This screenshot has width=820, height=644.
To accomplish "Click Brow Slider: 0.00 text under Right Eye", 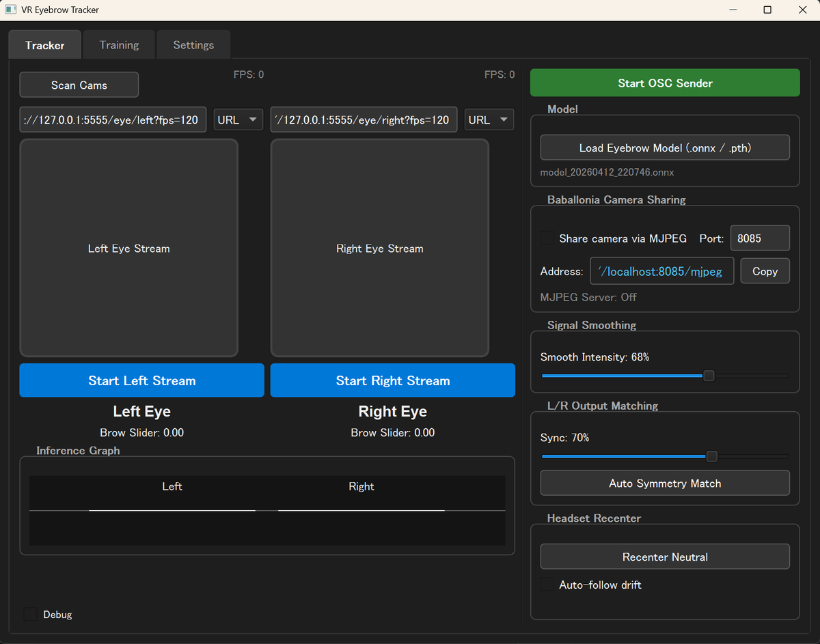I will (x=393, y=432).
